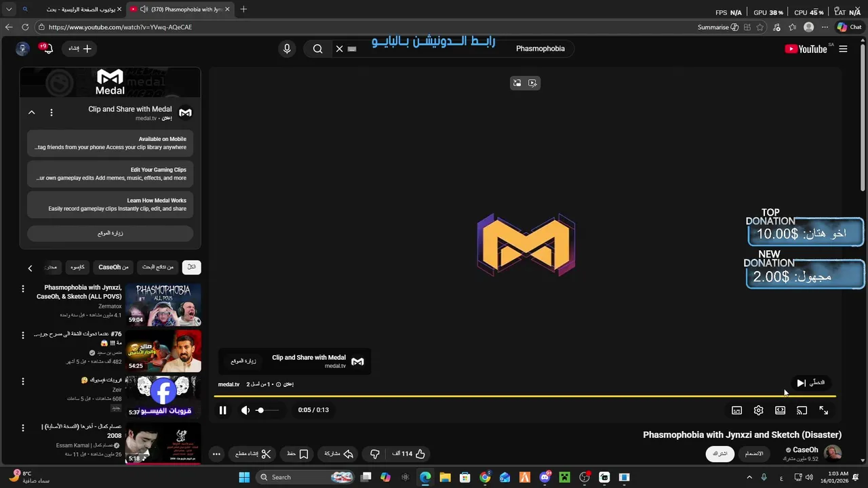Clear the YouTube search box text

339,49
